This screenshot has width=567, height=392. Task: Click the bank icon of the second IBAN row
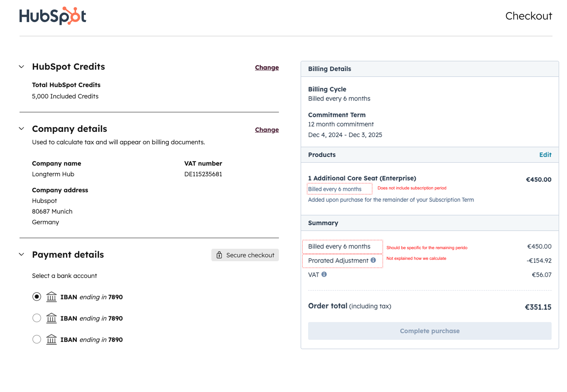[52, 318]
